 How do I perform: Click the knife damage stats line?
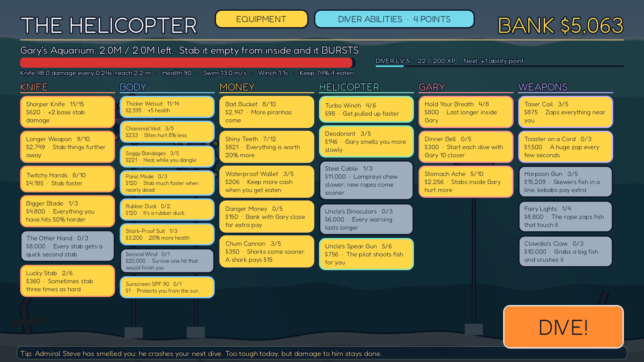pyautogui.click(x=187, y=73)
